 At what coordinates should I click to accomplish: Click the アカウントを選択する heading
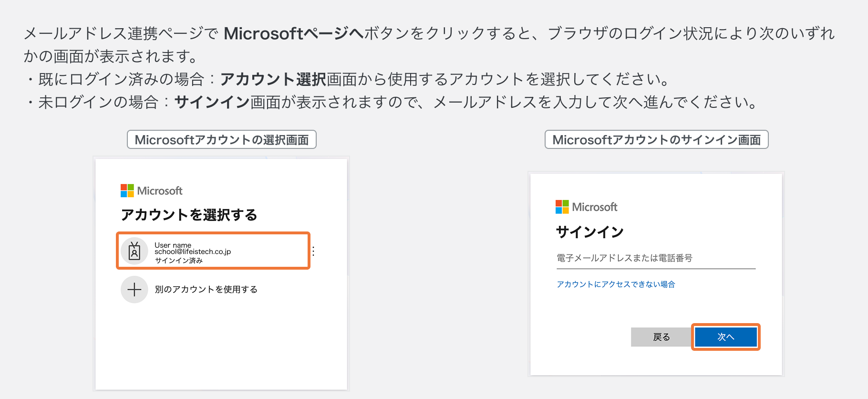pyautogui.click(x=189, y=215)
